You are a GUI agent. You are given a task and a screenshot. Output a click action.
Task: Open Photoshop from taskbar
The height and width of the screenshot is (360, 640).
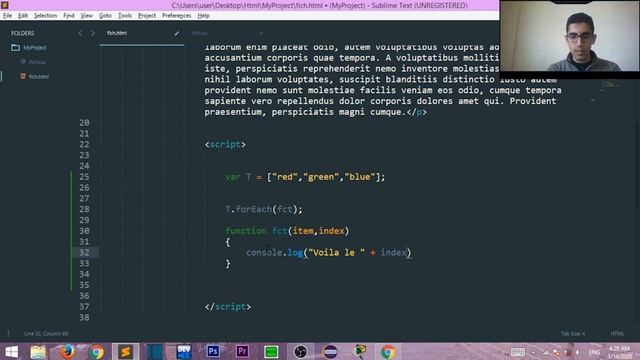click(x=213, y=351)
